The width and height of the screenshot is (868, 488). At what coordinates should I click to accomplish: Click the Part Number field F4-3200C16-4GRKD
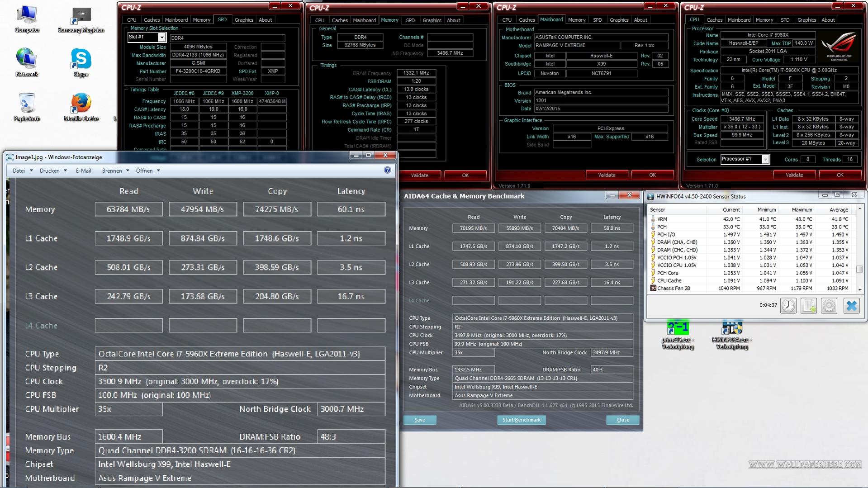[198, 71]
